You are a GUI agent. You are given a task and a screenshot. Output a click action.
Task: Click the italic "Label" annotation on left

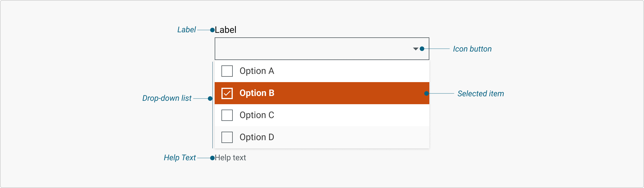(186, 30)
